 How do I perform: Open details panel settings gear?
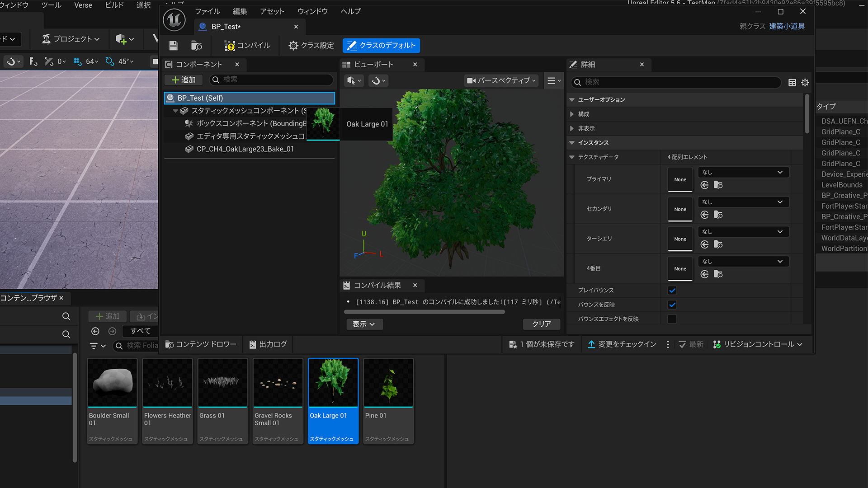click(805, 82)
